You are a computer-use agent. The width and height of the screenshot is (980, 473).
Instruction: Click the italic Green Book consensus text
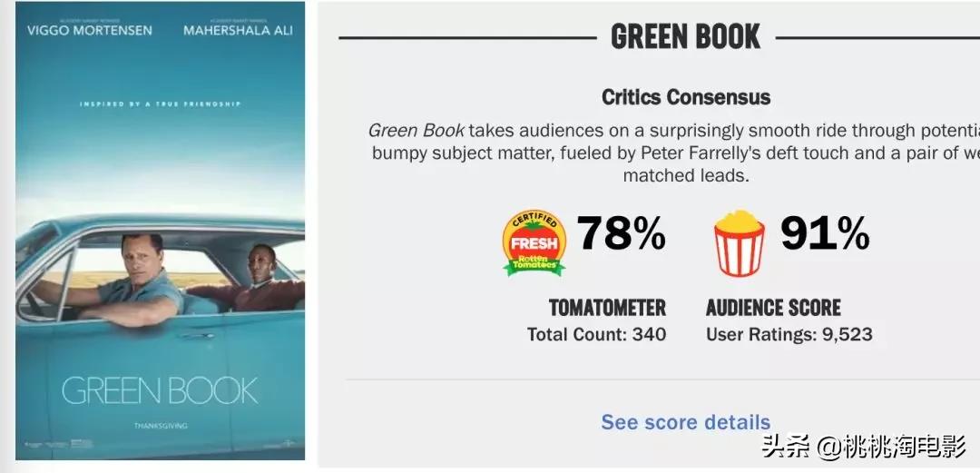click(x=416, y=130)
